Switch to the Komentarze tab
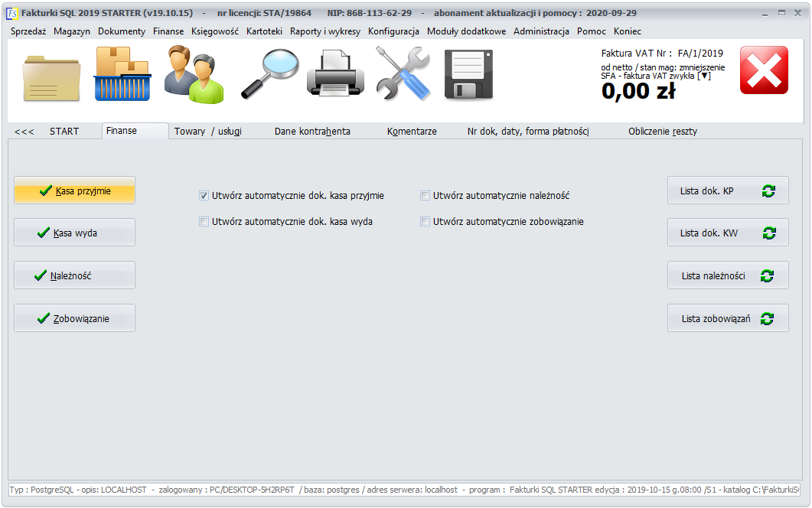Viewport: 812px width, 508px height. (412, 132)
